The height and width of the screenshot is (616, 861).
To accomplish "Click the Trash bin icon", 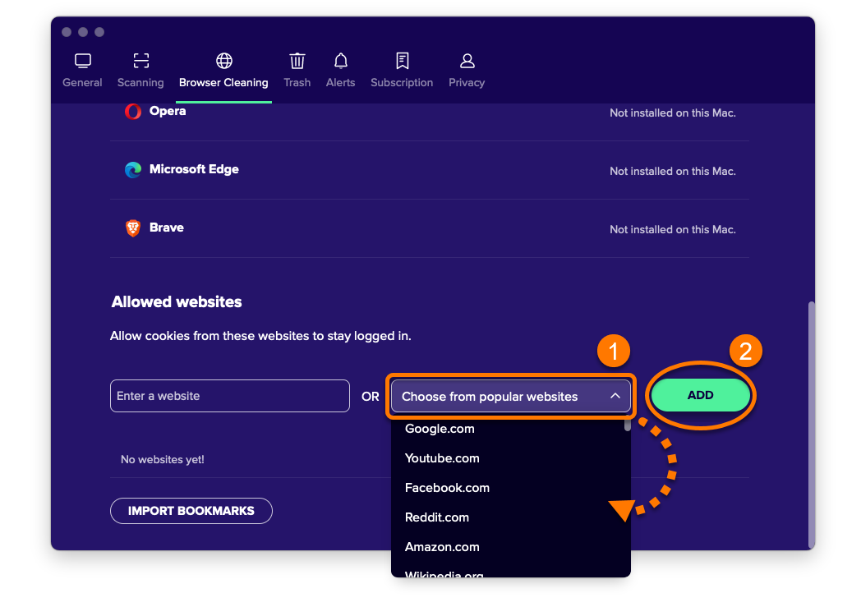I will coord(297,61).
